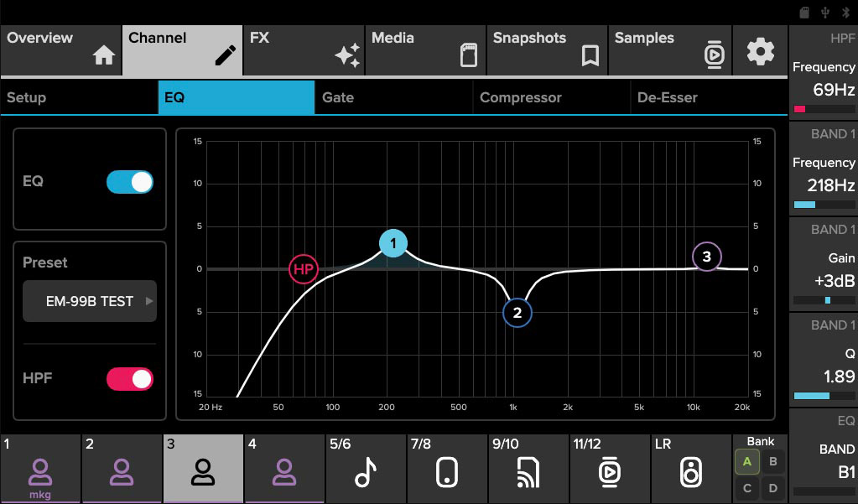The width and height of the screenshot is (858, 504).
Task: Select channel 1 labeled mkg
Action: [x=40, y=468]
